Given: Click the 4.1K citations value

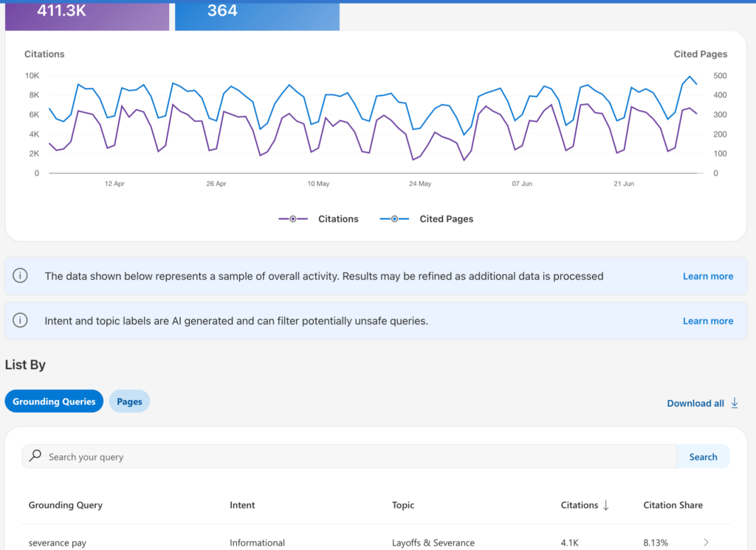Looking at the screenshot, I should 569,543.
